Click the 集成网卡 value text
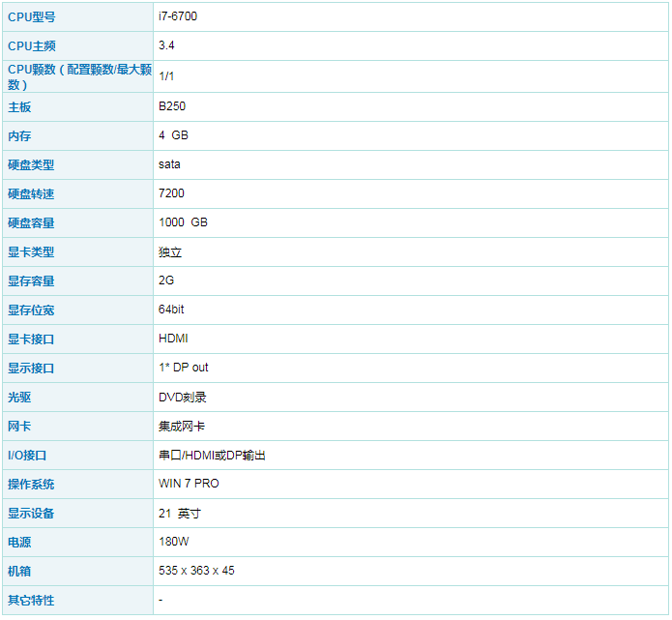672x620 pixels. pos(182,426)
